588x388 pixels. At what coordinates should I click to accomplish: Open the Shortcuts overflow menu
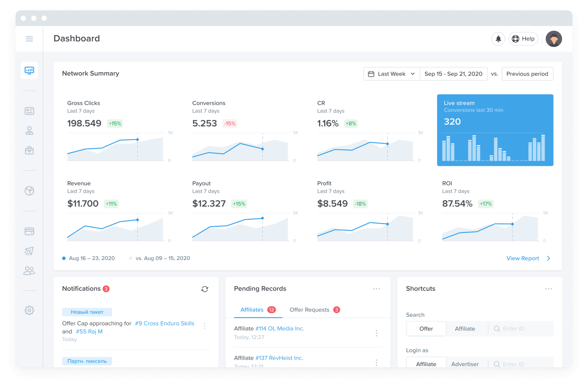tap(548, 289)
